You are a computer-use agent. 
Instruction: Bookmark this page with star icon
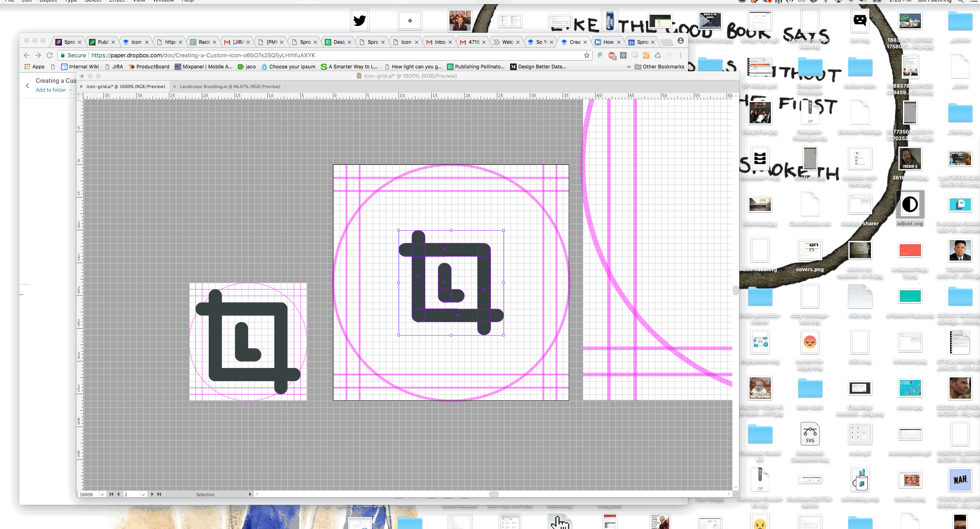point(587,55)
